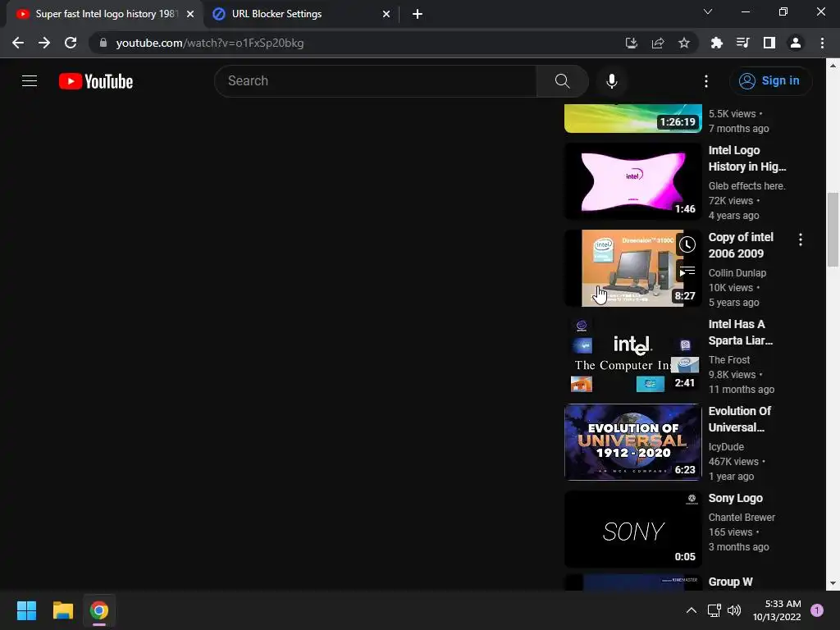Start voice search with microphone icon
Viewport: 840px width, 630px height.
click(x=611, y=81)
